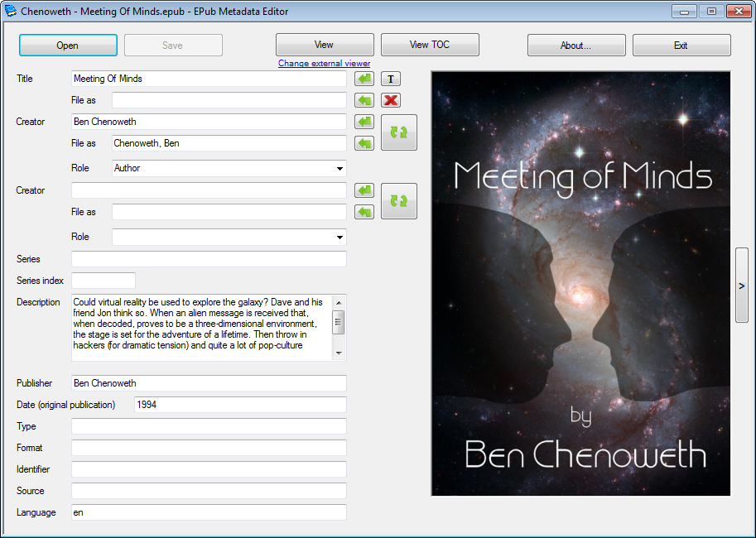Click the red X icon button
Image resolution: width=756 pixels, height=538 pixels.
[x=391, y=100]
